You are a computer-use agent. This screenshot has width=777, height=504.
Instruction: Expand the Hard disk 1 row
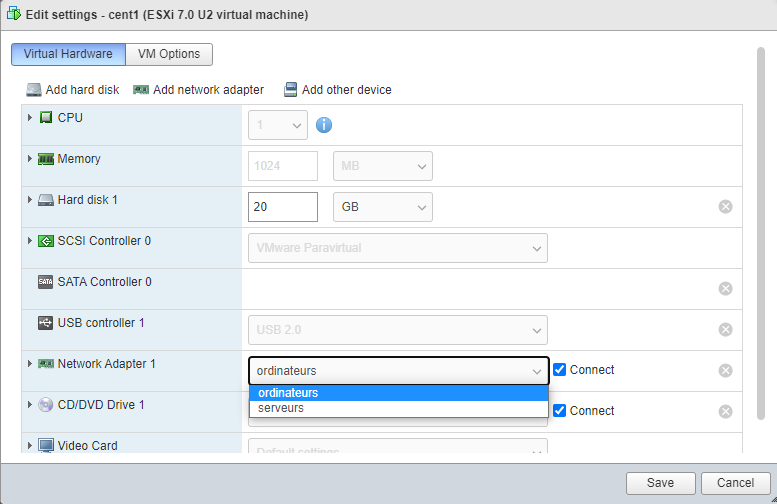pyautogui.click(x=30, y=200)
